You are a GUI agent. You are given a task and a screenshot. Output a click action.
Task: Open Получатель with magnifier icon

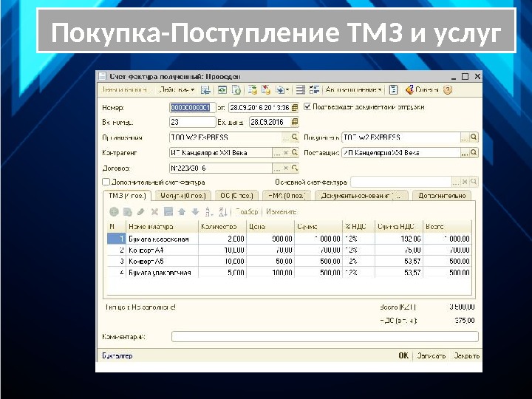(x=474, y=137)
